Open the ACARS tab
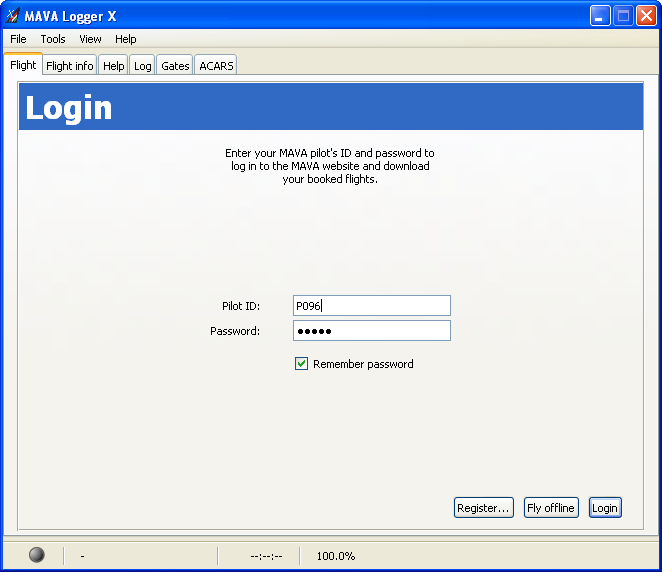Image resolution: width=662 pixels, height=572 pixels. [216, 66]
